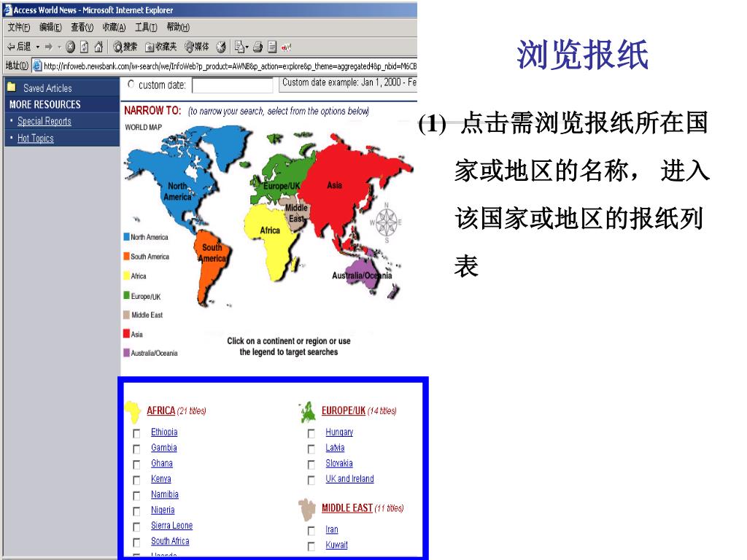Click Saved Articles text in sidebar
Viewport: 747px width, 560px height.
pos(47,88)
